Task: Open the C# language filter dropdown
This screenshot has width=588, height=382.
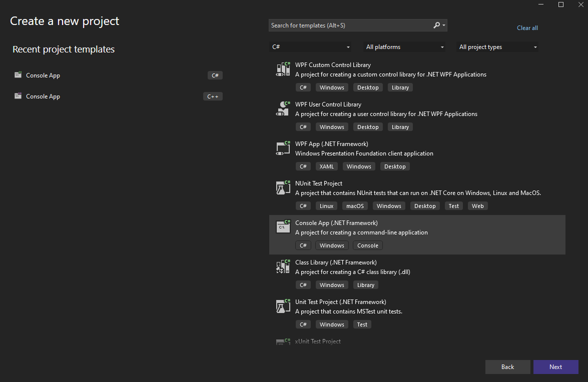Action: click(311, 47)
